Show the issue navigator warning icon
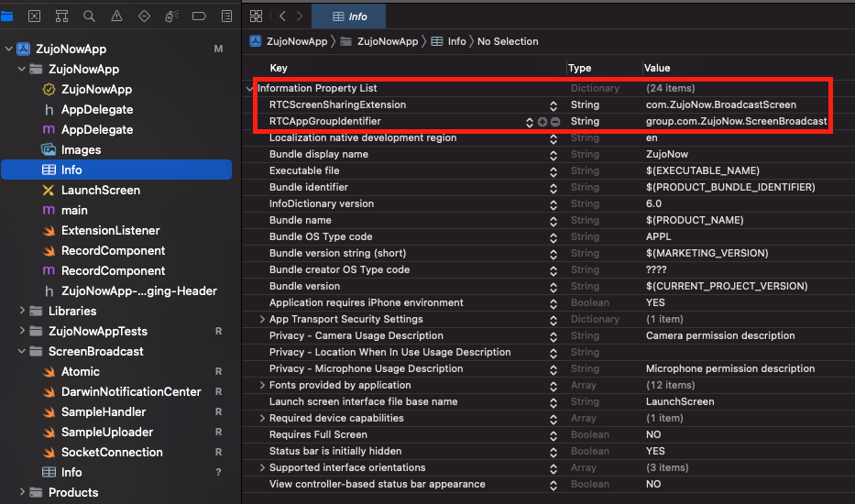This screenshot has height=504, width=855. click(x=116, y=16)
